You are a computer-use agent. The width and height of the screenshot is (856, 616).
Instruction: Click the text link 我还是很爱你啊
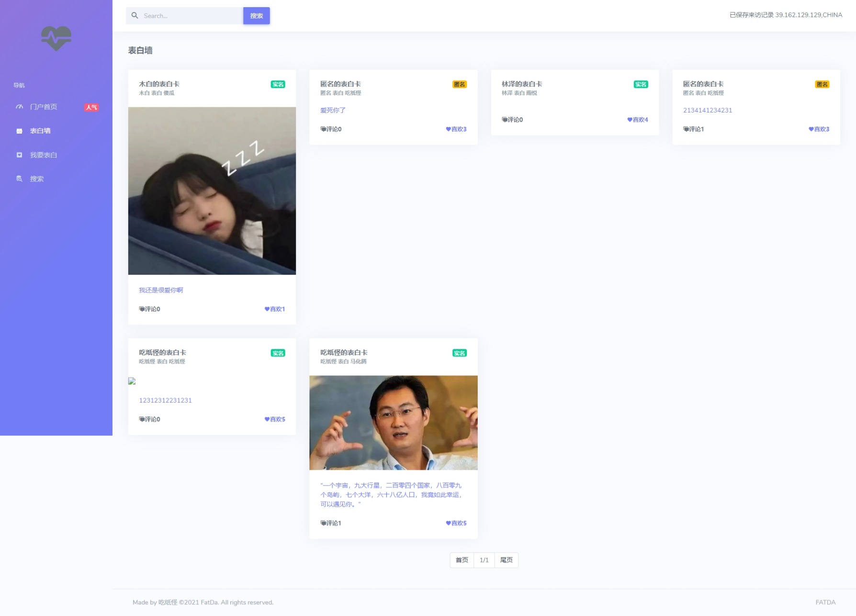(161, 290)
